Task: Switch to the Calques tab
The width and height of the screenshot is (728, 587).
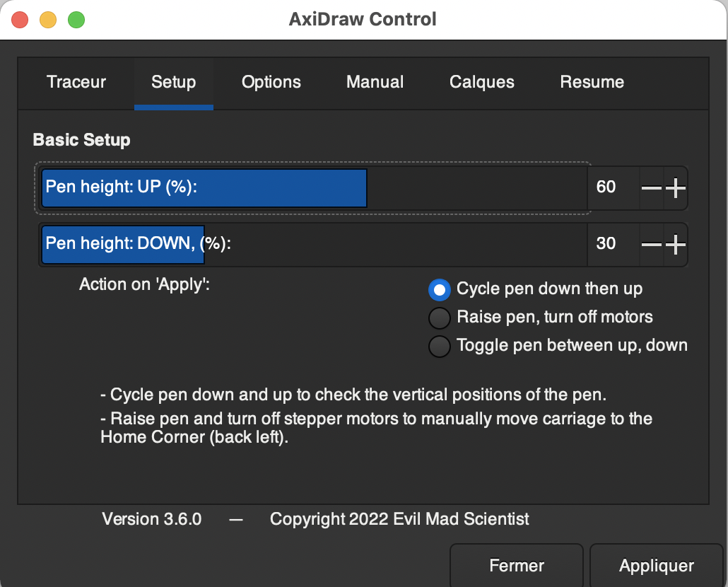Action: tap(482, 82)
